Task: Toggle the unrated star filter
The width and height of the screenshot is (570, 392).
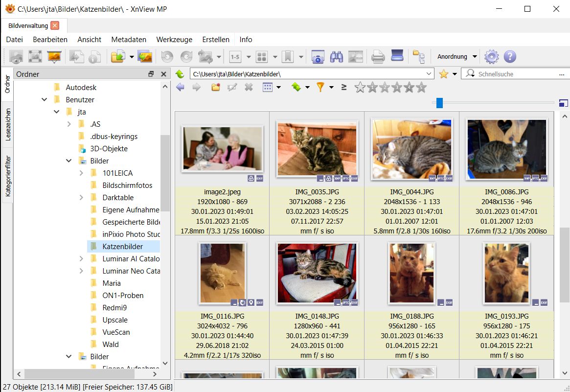Action: (360, 88)
